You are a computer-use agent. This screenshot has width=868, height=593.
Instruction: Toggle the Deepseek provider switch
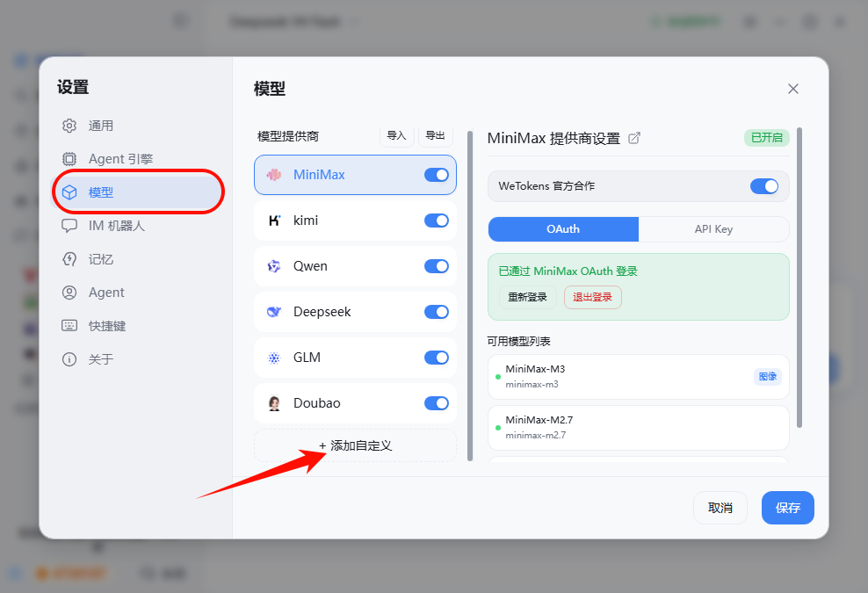point(437,312)
